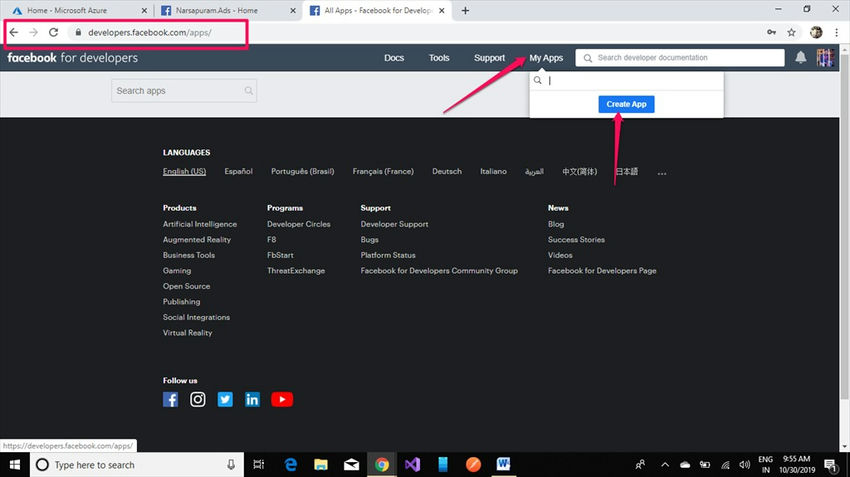The image size is (850, 477).
Task: Click the key password icon in address bar
Action: [x=771, y=33]
